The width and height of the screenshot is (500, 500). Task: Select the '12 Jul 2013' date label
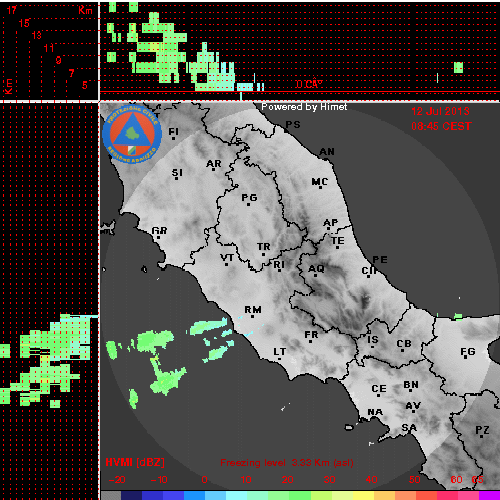click(x=440, y=111)
